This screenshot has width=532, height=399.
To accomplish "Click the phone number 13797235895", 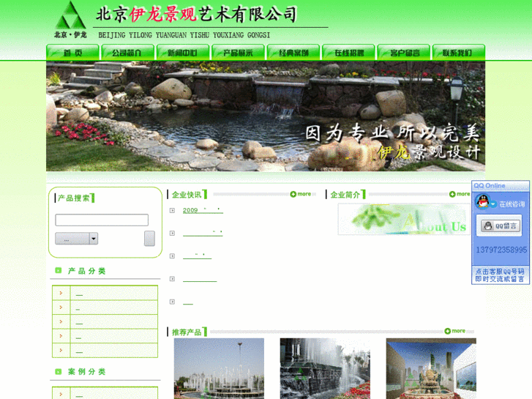I will click(501, 250).
